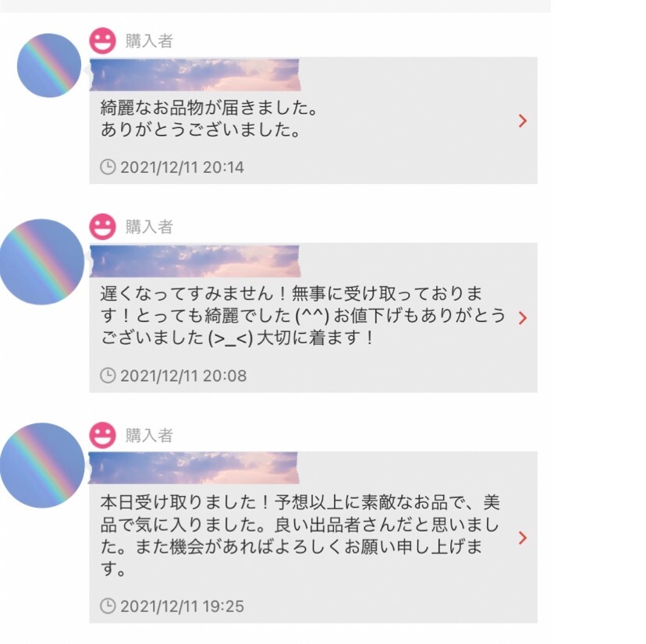Open the 遅くなってすみません review using its red arrow

(523, 318)
